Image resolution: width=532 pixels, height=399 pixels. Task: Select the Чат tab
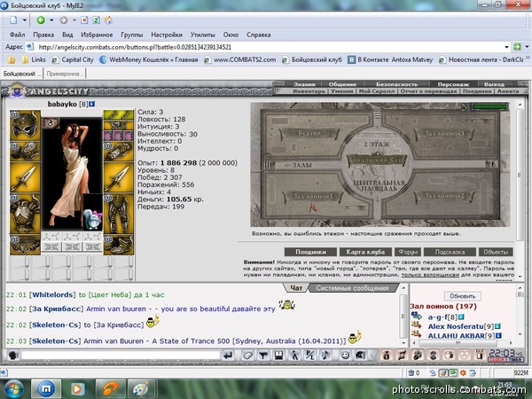[x=296, y=288]
